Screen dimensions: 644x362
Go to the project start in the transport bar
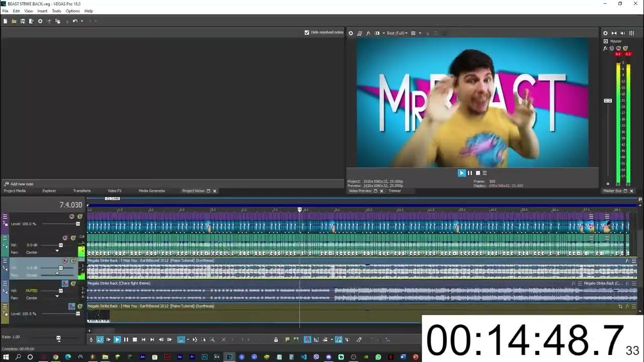click(143, 339)
